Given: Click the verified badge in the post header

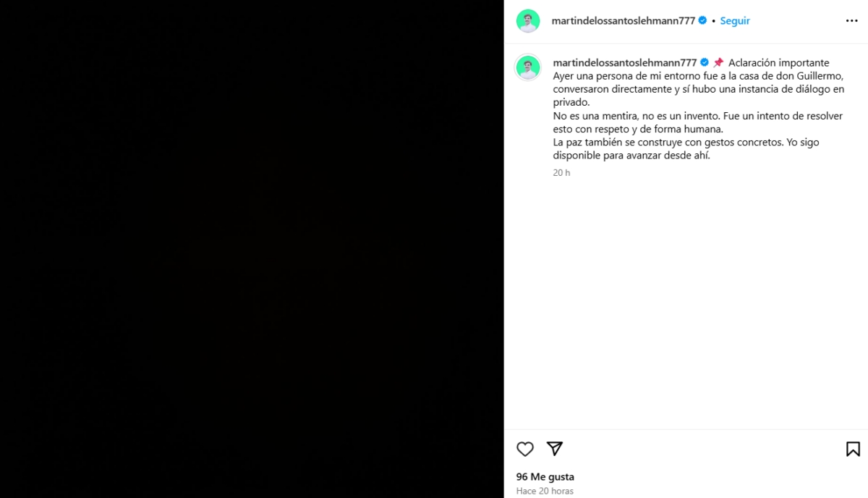Looking at the screenshot, I should [702, 21].
